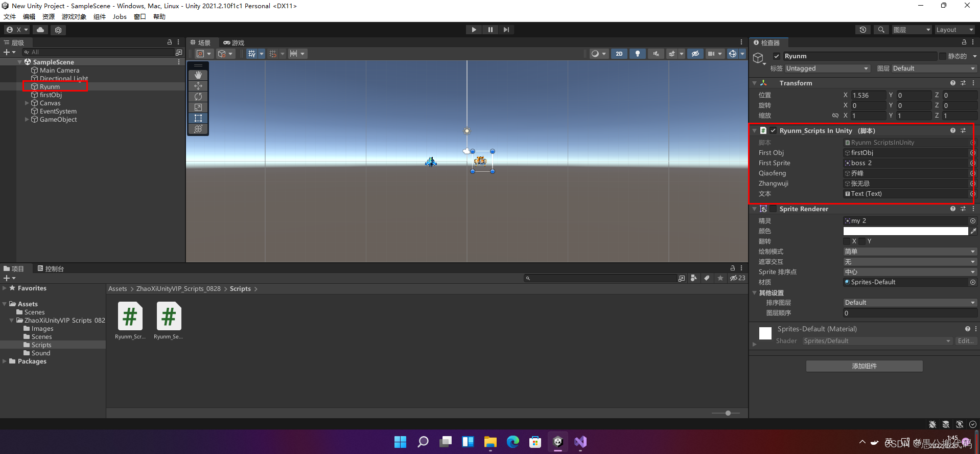Image resolution: width=980 pixels, height=454 pixels.
Task: Click the increment snapping ruler icon
Action: click(293, 54)
